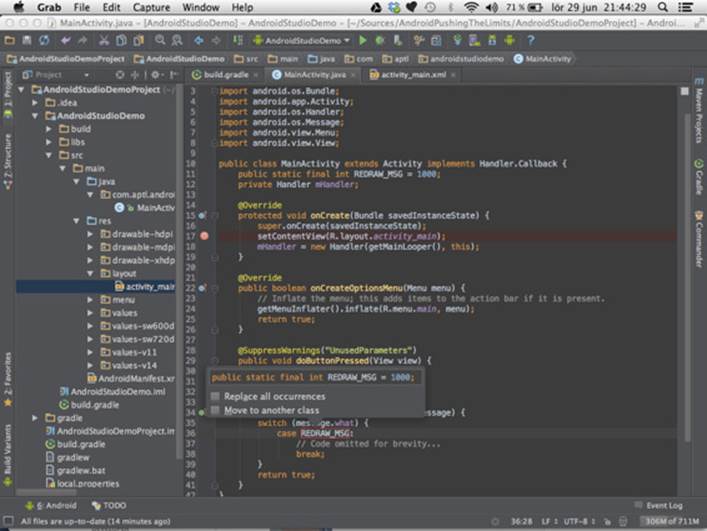Click the project tree horizontal scrollbar

[x=46, y=492]
